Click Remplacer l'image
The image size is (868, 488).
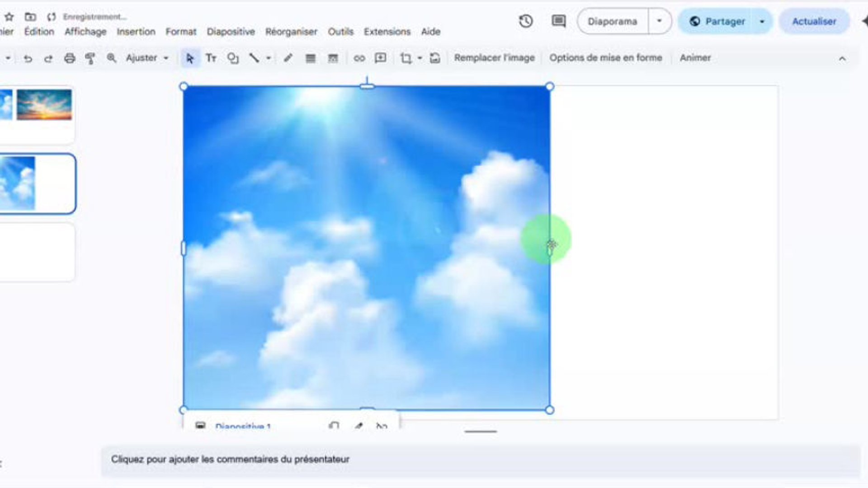click(x=495, y=58)
